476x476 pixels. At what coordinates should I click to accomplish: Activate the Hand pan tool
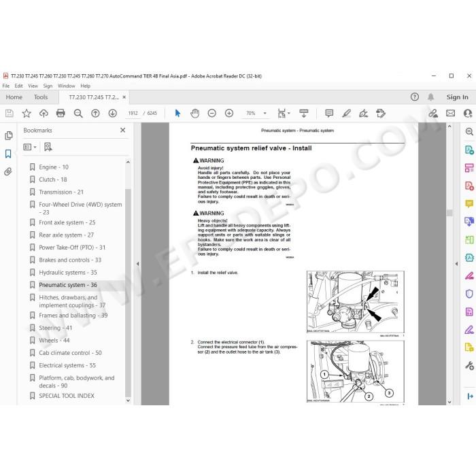[x=194, y=114]
